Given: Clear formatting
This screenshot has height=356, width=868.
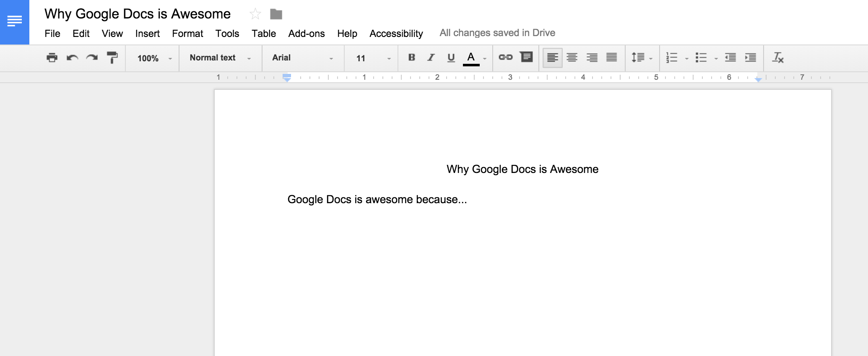Looking at the screenshot, I should coord(778,58).
